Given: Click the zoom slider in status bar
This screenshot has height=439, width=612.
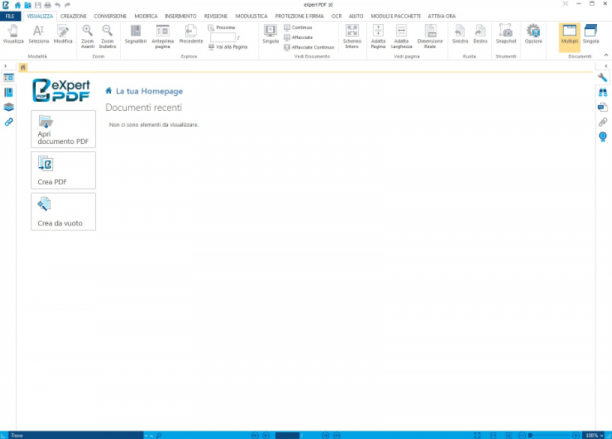Looking at the screenshot, I should coord(549,435).
